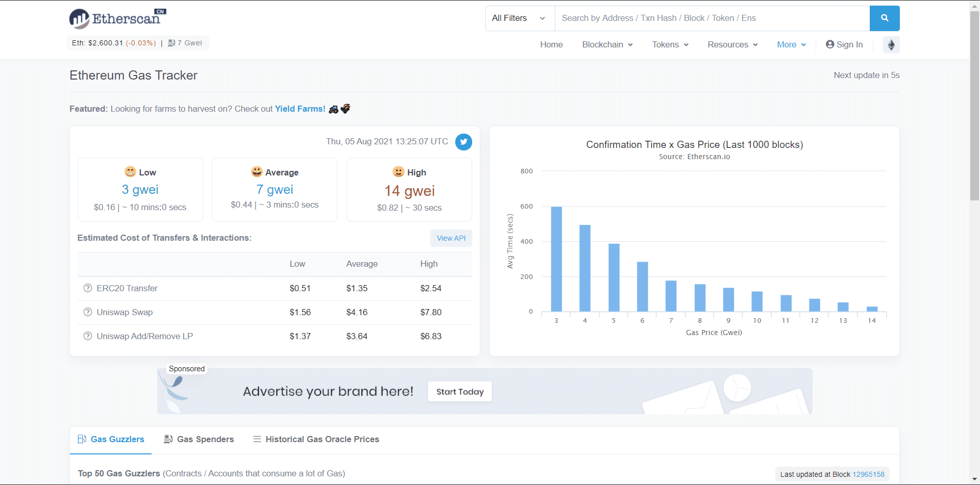Click the Gas Spenders tab icon

pos(168,439)
